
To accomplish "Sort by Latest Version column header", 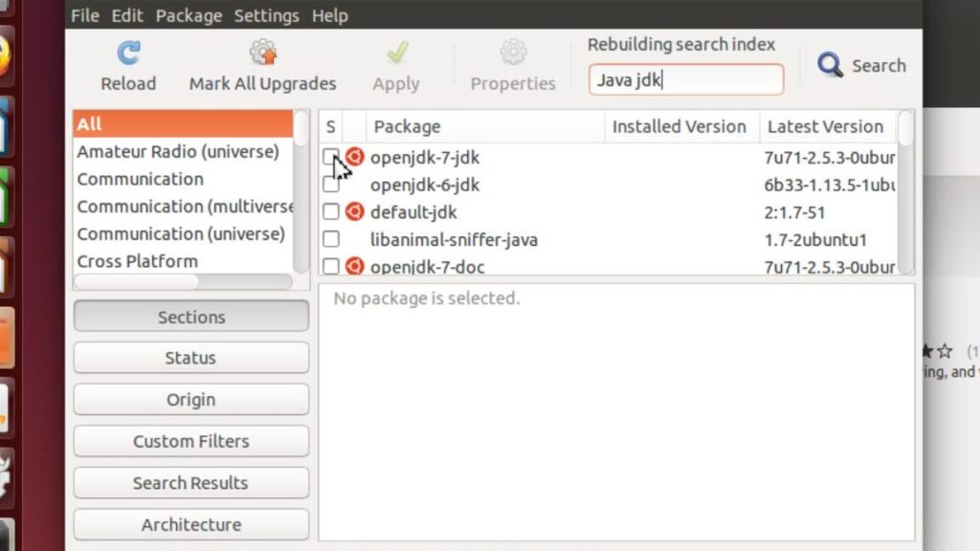I will 828,127.
